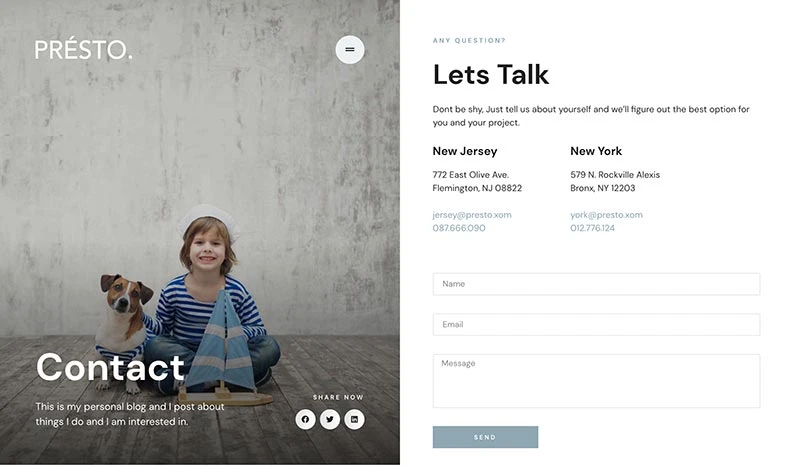800x466 pixels.
Task: Click into the Name field
Action: coord(596,284)
